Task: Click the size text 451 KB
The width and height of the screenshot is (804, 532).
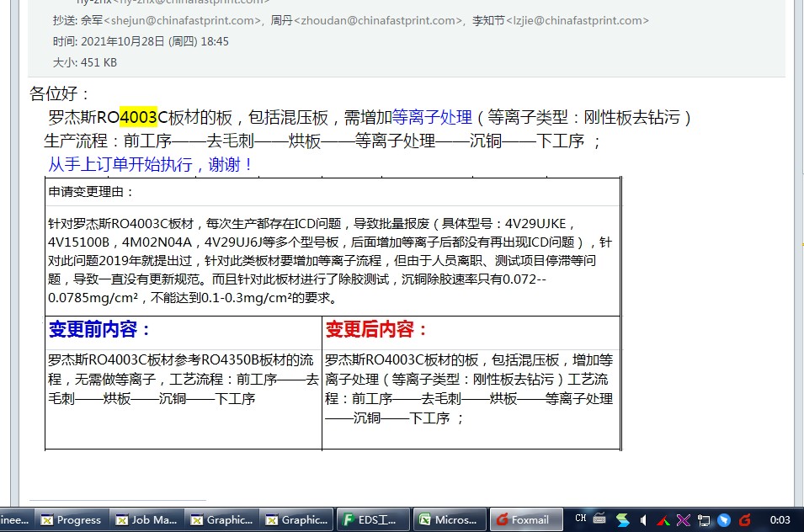Action: coord(99,62)
